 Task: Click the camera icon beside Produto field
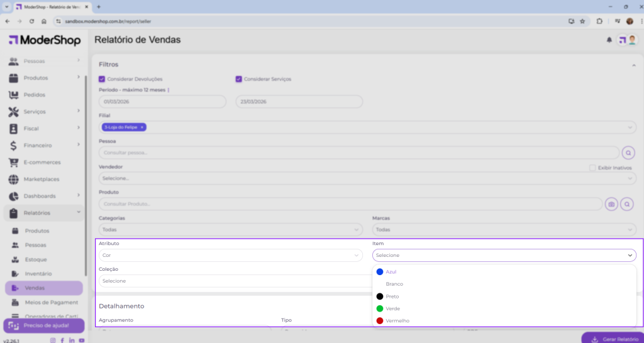click(x=611, y=204)
